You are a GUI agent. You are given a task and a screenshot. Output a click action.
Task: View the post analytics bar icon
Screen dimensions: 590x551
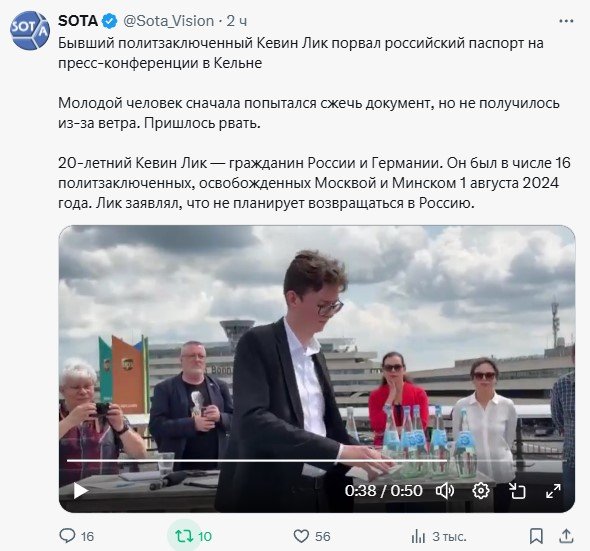[x=418, y=536]
